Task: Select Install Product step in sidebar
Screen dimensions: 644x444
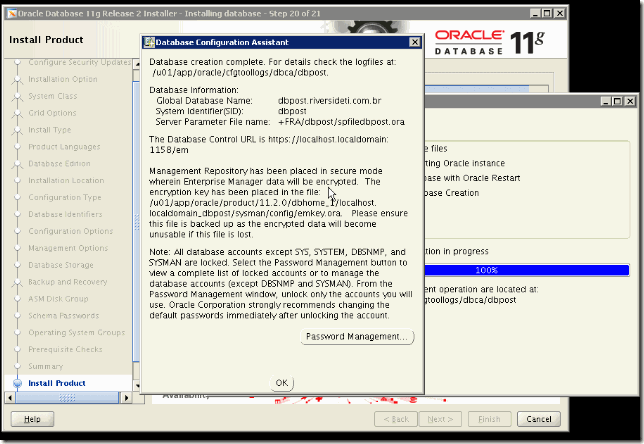Action: (x=57, y=383)
